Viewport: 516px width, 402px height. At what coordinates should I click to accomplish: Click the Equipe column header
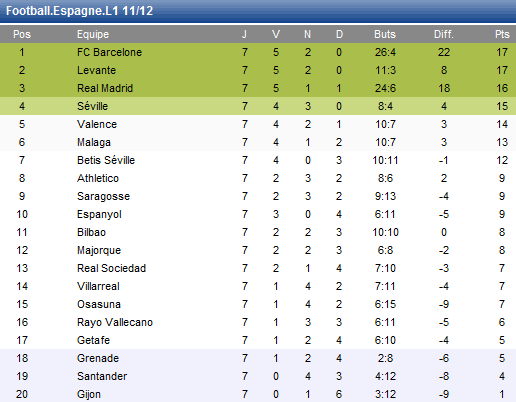click(93, 34)
